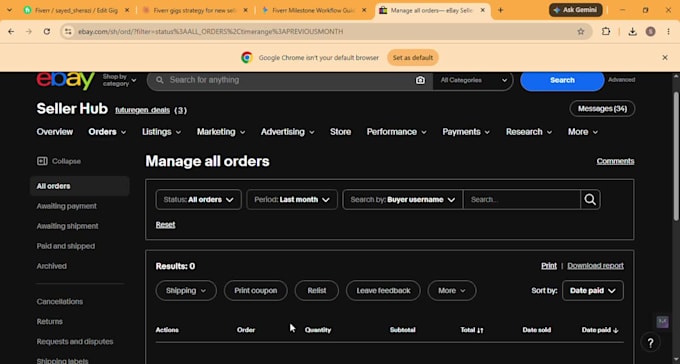Open the Marketing menu
Image resolution: width=680 pixels, height=364 pixels.
click(221, 132)
